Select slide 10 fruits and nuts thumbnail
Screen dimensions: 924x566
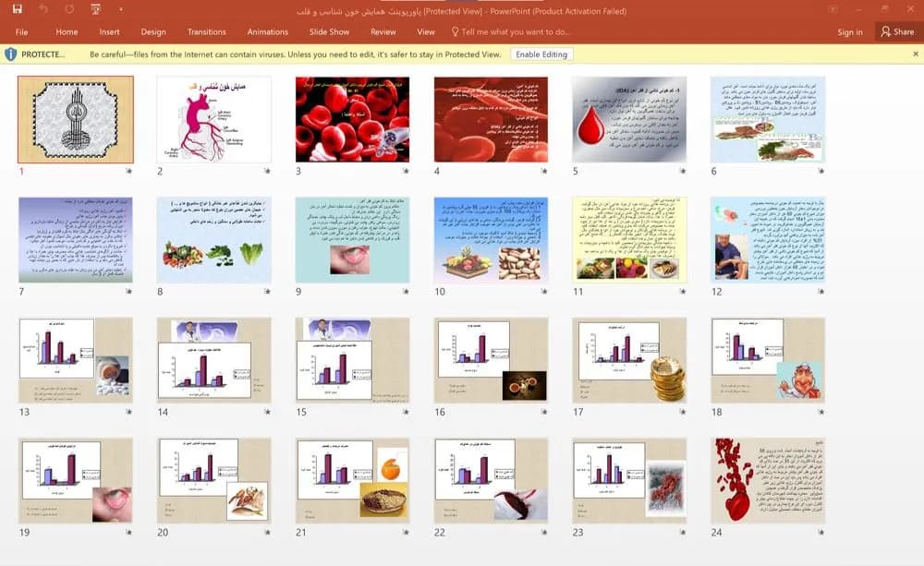point(491,240)
